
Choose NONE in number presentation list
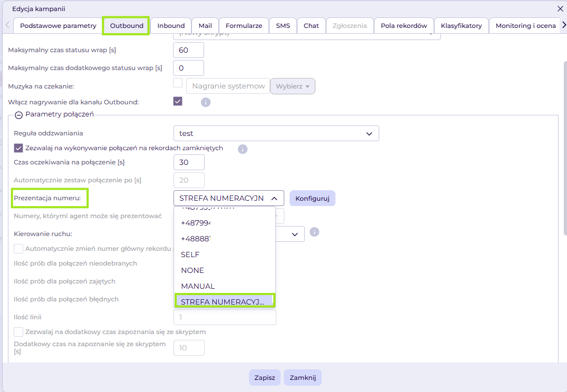(225, 271)
